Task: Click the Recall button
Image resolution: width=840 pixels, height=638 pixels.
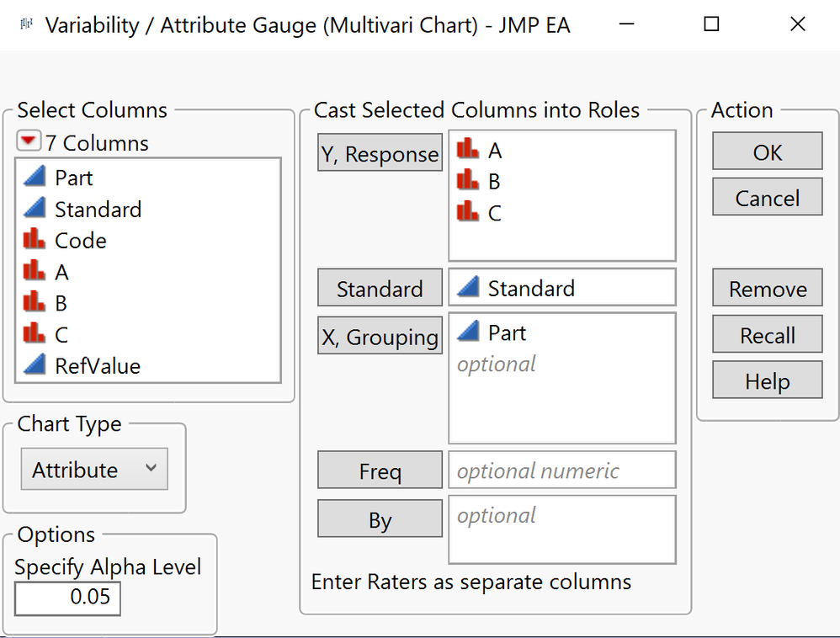Action: 767,334
